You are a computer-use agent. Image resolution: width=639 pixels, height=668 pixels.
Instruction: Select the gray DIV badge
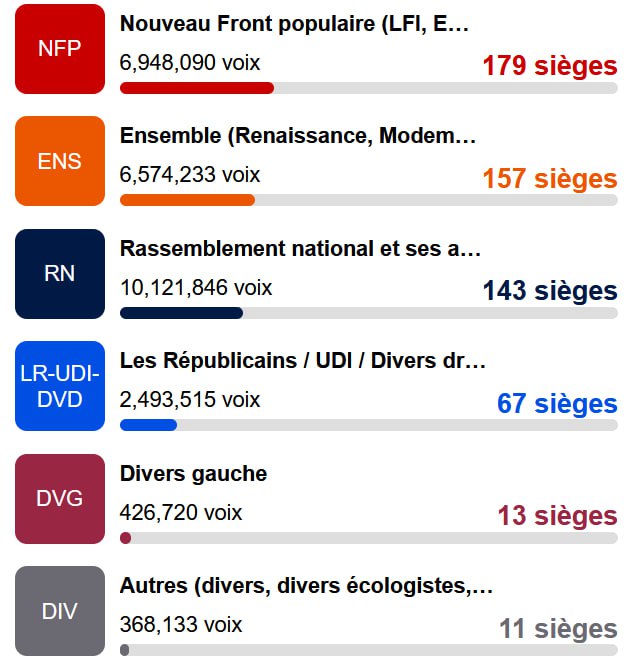click(x=60, y=611)
